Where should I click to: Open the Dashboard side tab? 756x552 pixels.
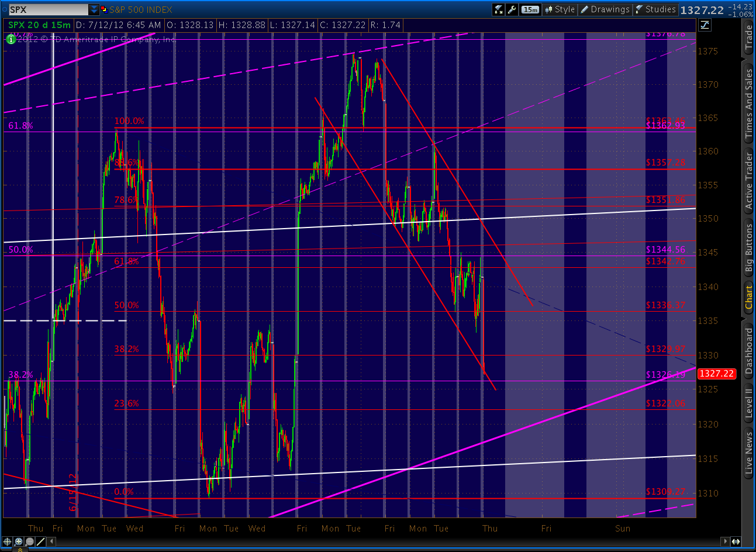[x=748, y=351]
